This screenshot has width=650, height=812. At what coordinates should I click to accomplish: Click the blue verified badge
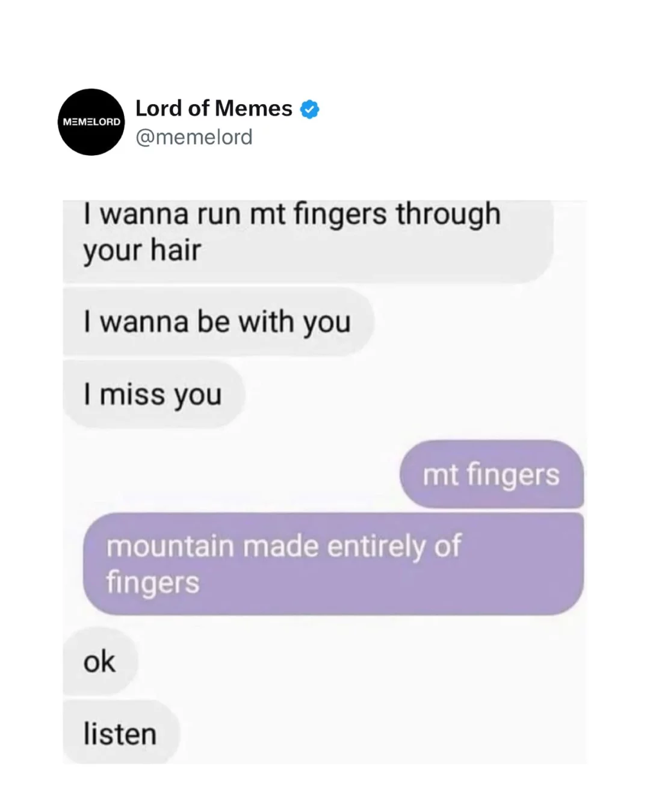pos(309,109)
